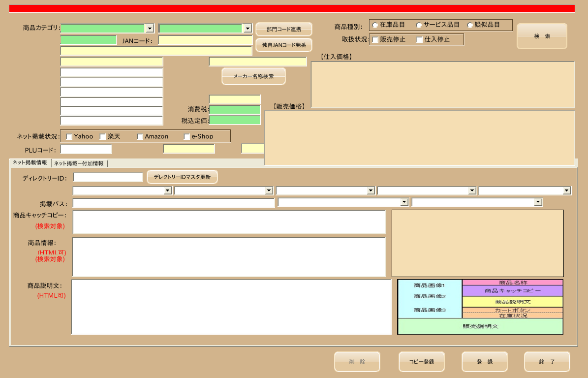The image size is (588, 378).
Task: Open the first 商品カテゴリ dropdown arrow
Action: pos(150,28)
